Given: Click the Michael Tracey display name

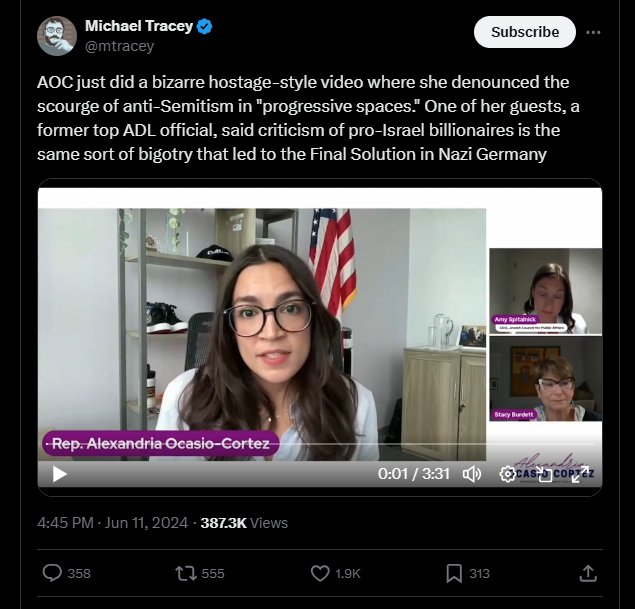Looking at the screenshot, I should 139,26.
